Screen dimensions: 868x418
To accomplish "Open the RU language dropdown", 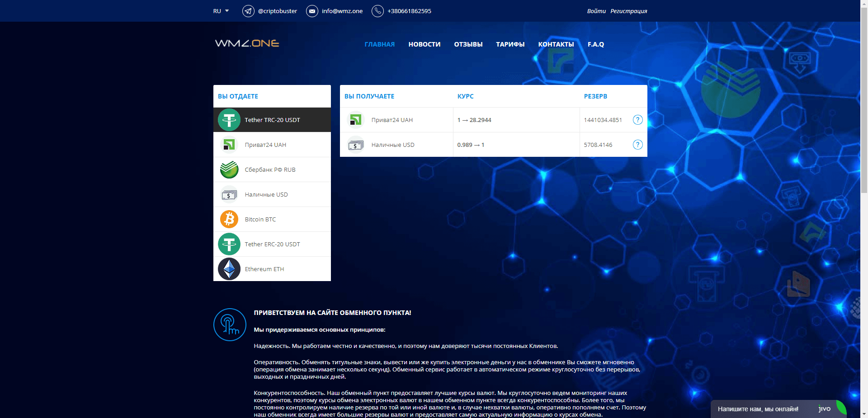I will click(x=221, y=11).
